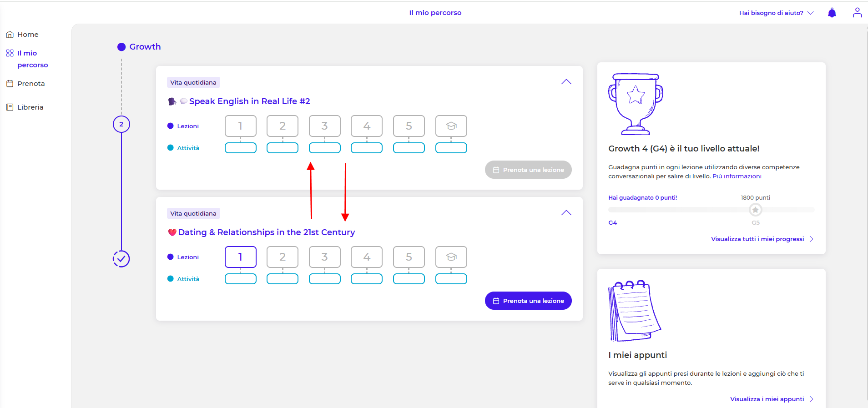
Task: Open the user profile icon
Action: [857, 13]
